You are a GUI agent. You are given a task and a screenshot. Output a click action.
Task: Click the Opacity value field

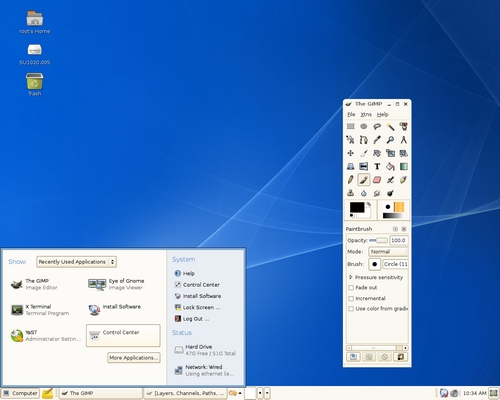tap(398, 240)
